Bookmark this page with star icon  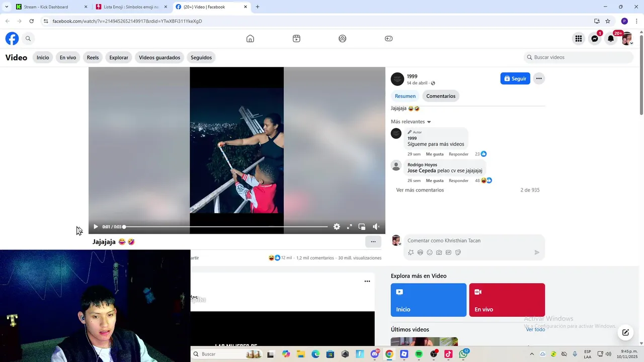608,21
